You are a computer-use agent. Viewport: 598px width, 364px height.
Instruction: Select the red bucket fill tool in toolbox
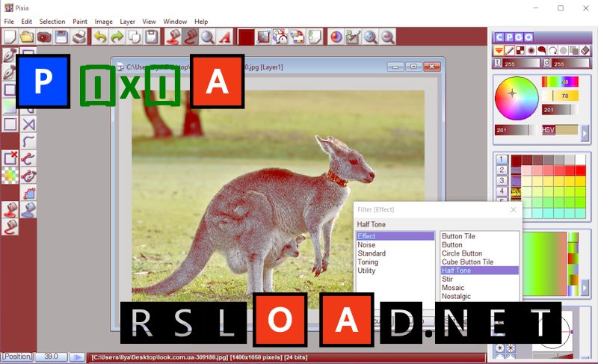[x=10, y=209]
